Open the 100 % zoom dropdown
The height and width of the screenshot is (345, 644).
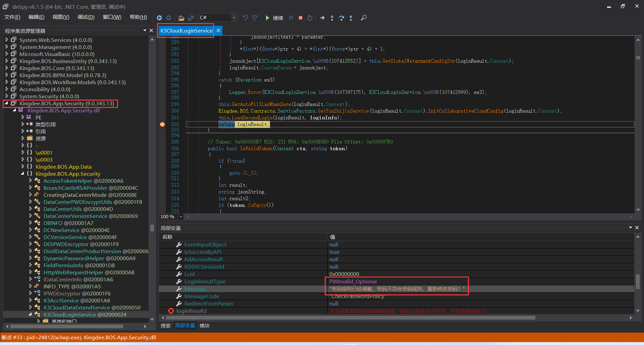181,217
